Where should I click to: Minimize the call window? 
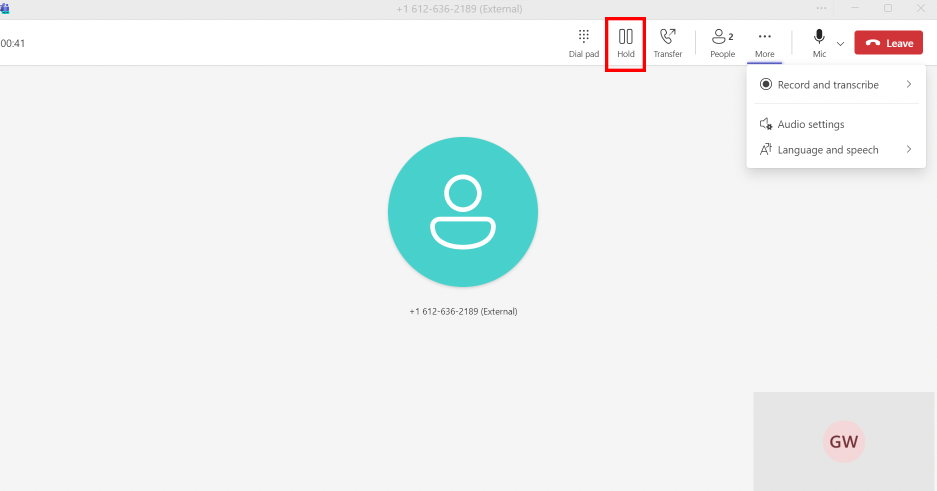tap(855, 8)
